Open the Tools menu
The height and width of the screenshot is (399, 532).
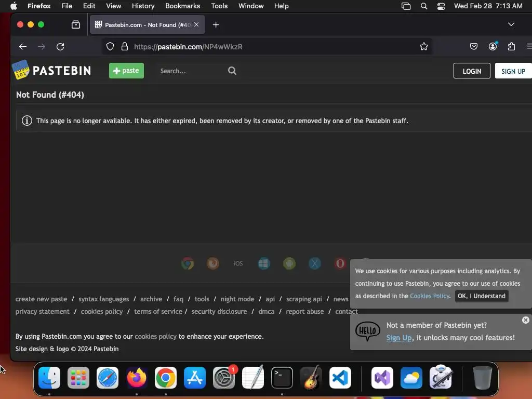pyautogui.click(x=219, y=6)
